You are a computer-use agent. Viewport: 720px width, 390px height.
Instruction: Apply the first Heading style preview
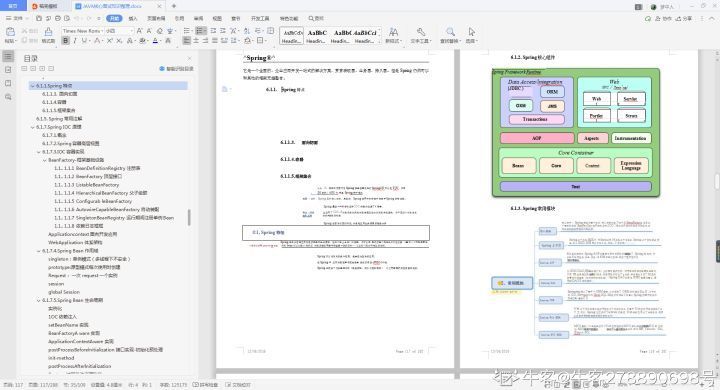coord(292,36)
